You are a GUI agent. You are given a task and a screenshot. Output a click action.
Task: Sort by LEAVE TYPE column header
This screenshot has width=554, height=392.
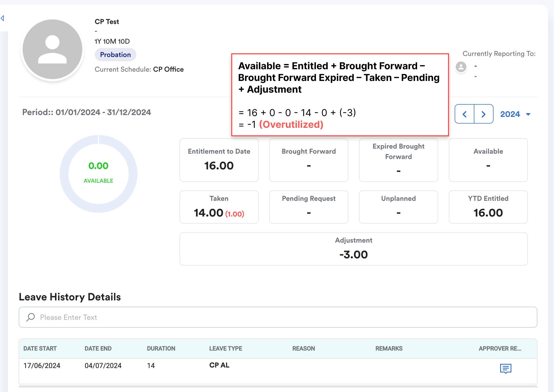click(x=226, y=349)
